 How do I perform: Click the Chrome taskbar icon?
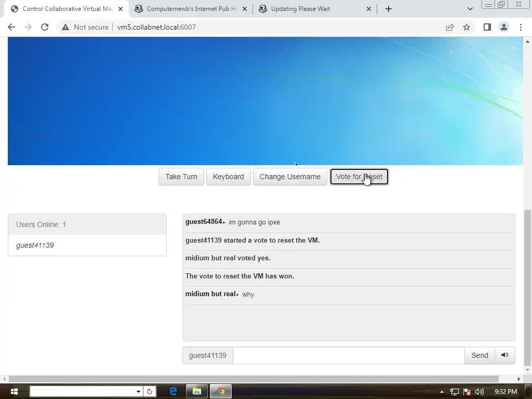point(221,392)
